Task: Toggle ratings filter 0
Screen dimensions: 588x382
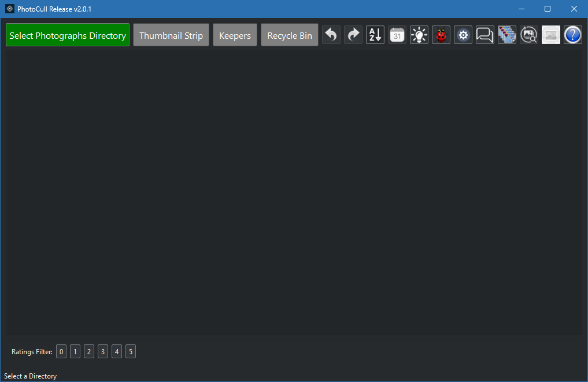Action: tap(61, 351)
